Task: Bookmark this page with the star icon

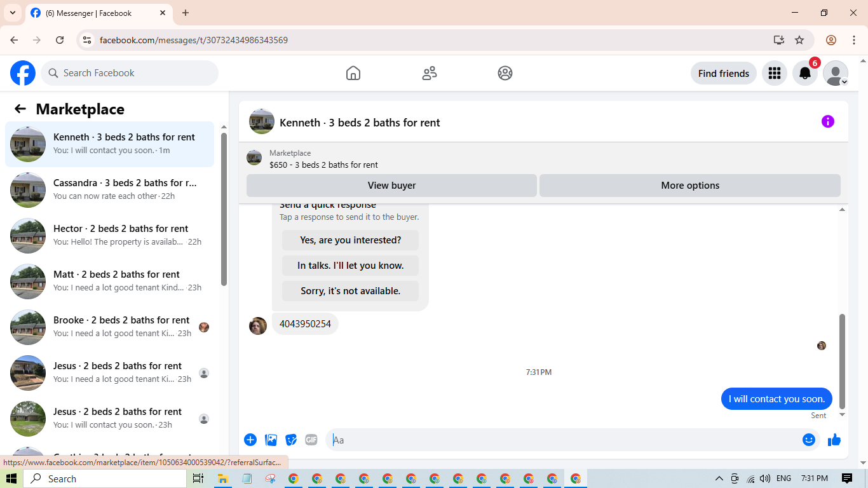Action: (x=799, y=40)
